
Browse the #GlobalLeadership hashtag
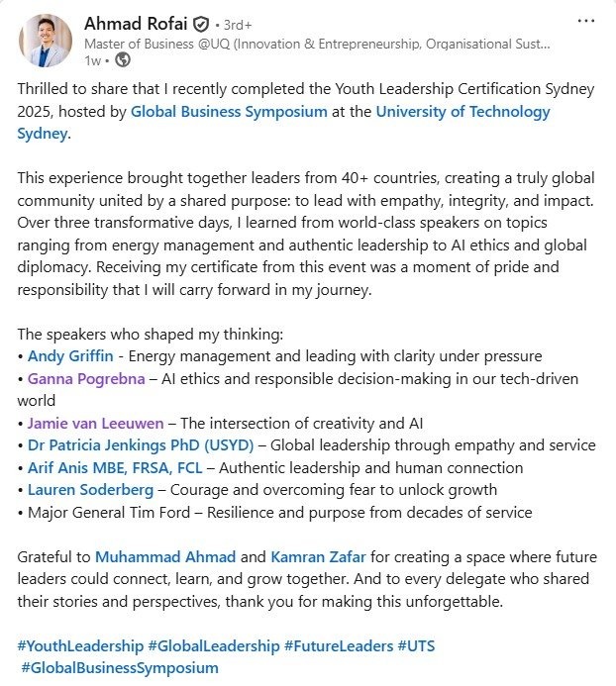click(x=214, y=646)
